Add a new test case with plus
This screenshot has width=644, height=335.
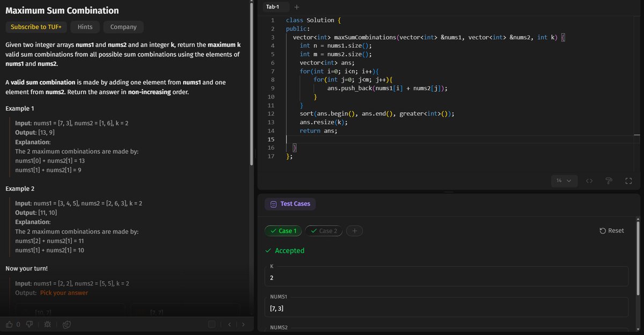click(x=354, y=231)
